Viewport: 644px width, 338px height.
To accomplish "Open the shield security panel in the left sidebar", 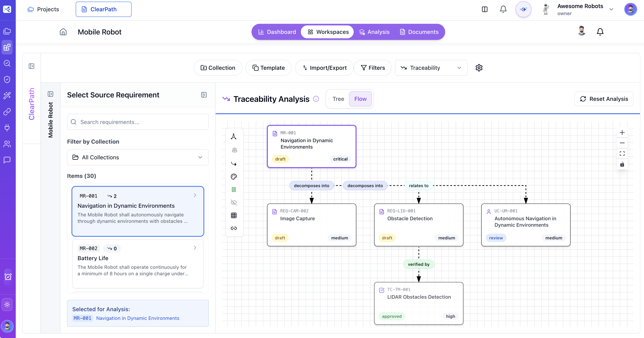I will pyautogui.click(x=7, y=79).
